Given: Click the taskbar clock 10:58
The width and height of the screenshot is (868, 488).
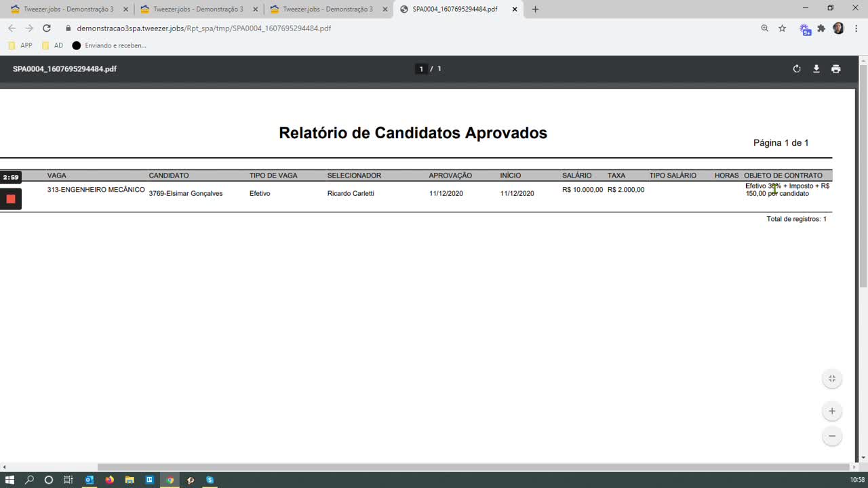Looking at the screenshot, I should [x=857, y=480].
